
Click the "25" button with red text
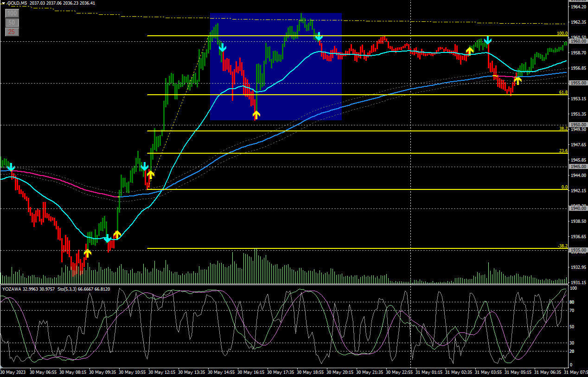(12, 32)
